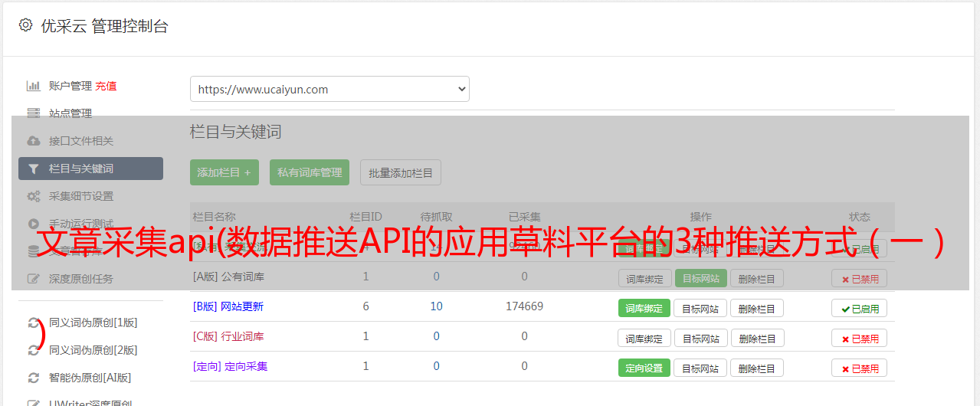Click 删除栏目 in the 定向采集 row
This screenshot has width=980, height=406.
pyautogui.click(x=757, y=368)
